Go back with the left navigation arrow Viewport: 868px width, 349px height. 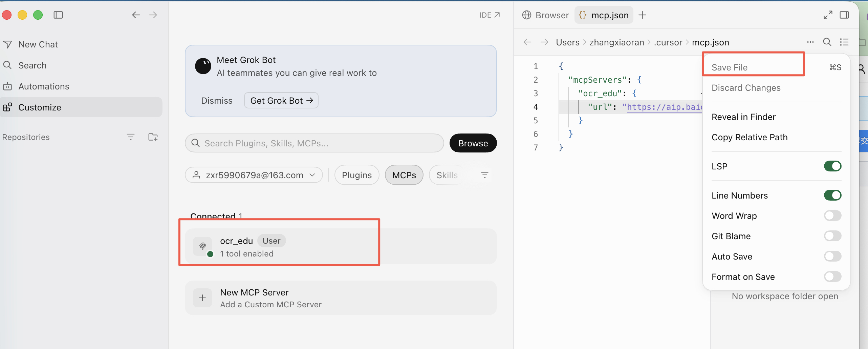(136, 15)
